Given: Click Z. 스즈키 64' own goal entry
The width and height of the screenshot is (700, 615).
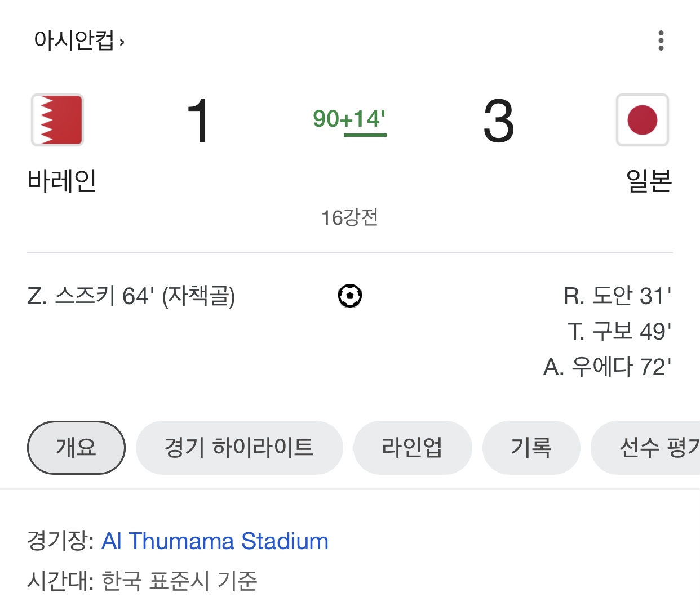Looking at the screenshot, I should (x=131, y=296).
